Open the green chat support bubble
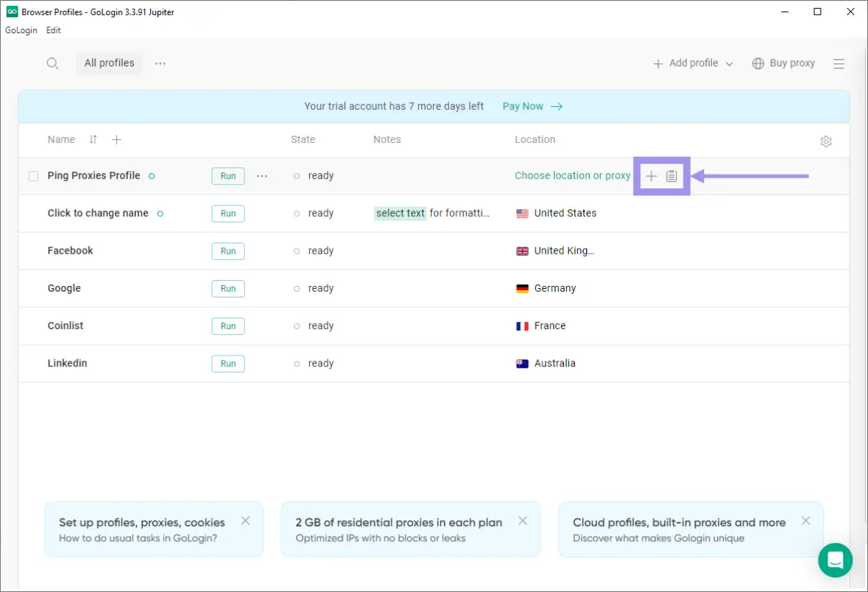The width and height of the screenshot is (868, 592). point(835,560)
